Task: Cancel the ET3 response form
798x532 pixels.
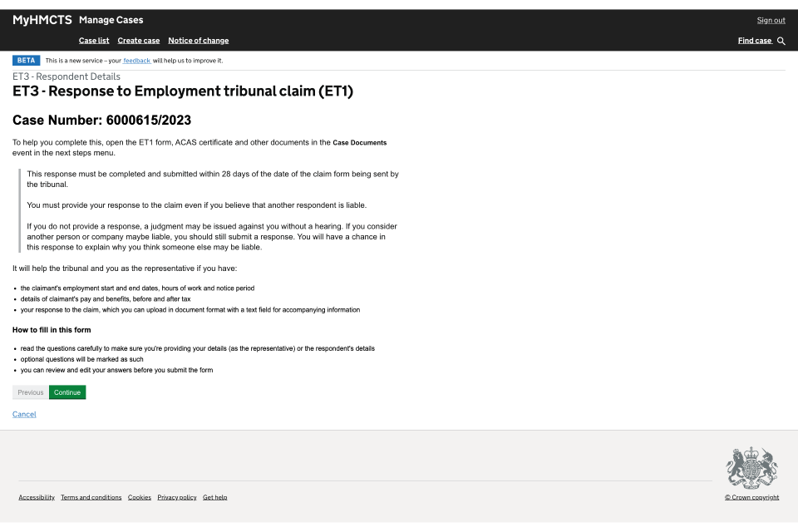Action: pos(24,414)
